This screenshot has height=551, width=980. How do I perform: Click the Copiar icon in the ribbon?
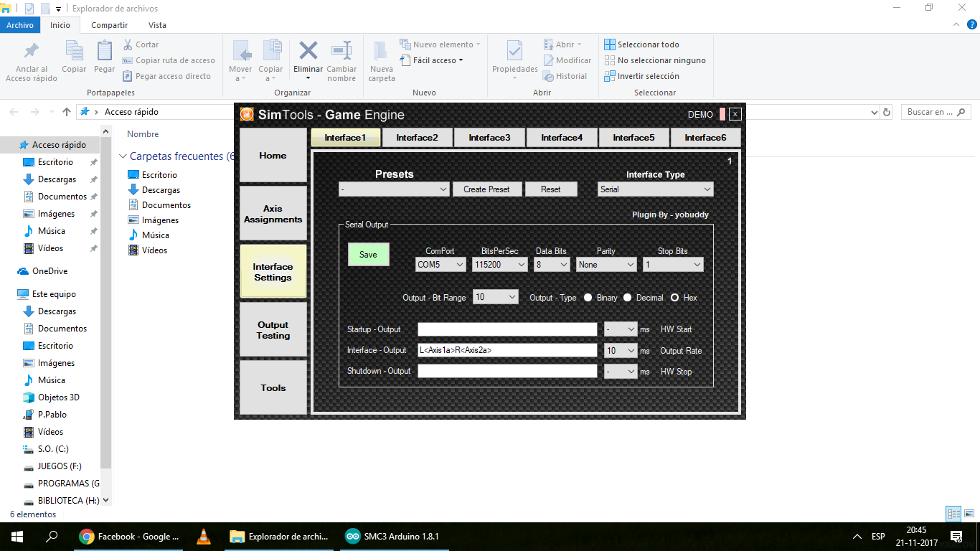click(x=74, y=50)
